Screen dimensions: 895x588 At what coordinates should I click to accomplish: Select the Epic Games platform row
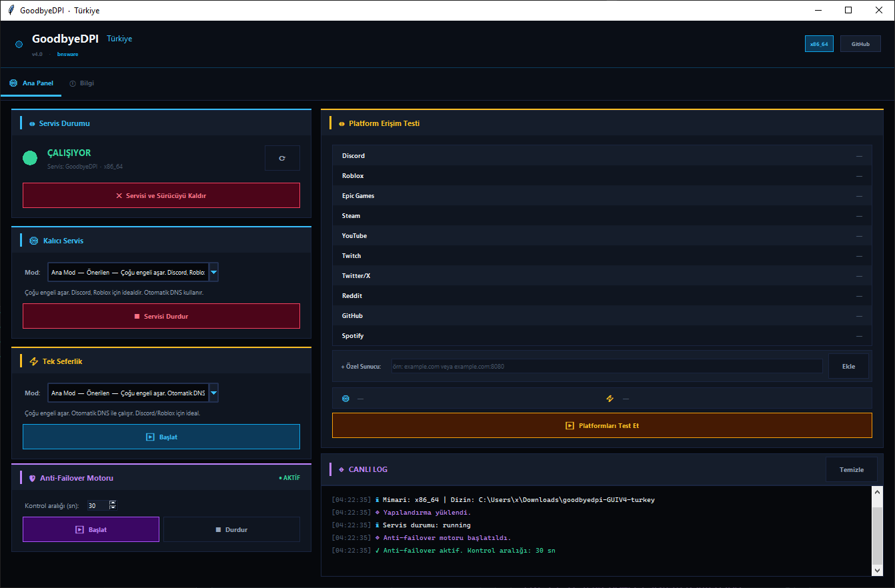point(602,195)
